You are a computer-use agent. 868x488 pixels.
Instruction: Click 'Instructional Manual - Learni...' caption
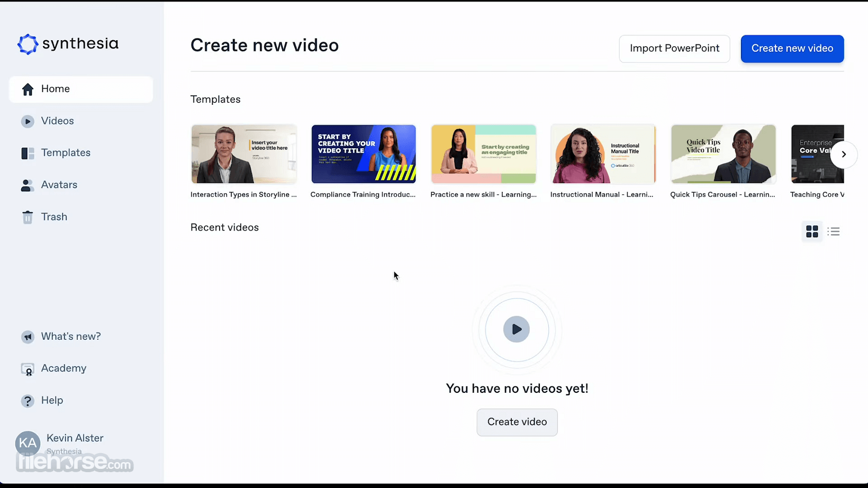coord(602,195)
